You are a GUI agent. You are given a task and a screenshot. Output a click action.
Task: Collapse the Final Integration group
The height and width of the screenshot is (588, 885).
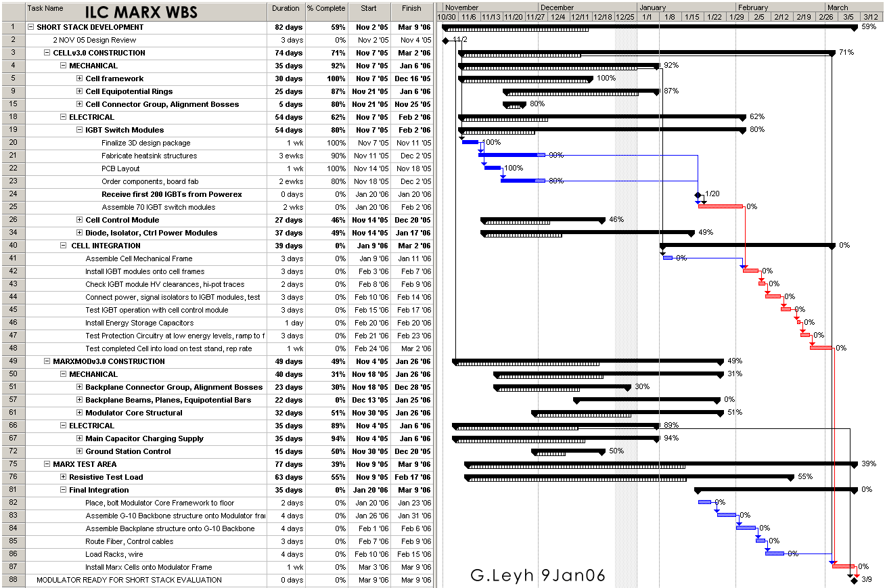pyautogui.click(x=64, y=491)
